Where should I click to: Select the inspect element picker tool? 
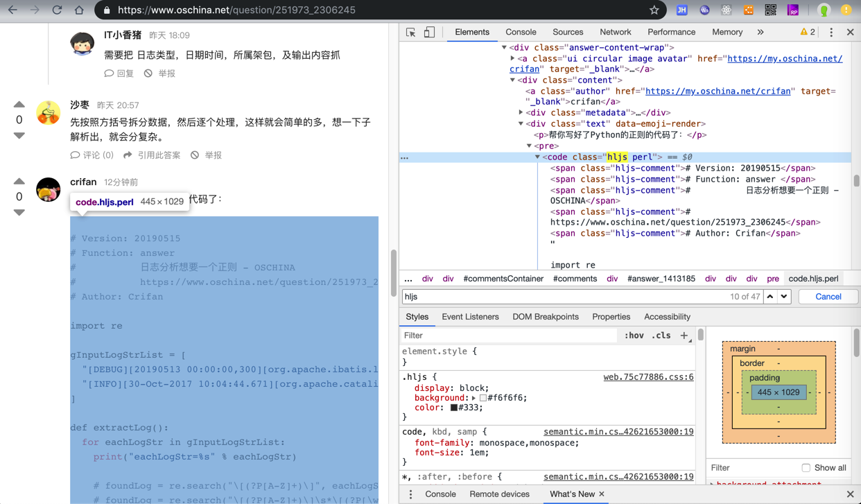[x=411, y=33]
